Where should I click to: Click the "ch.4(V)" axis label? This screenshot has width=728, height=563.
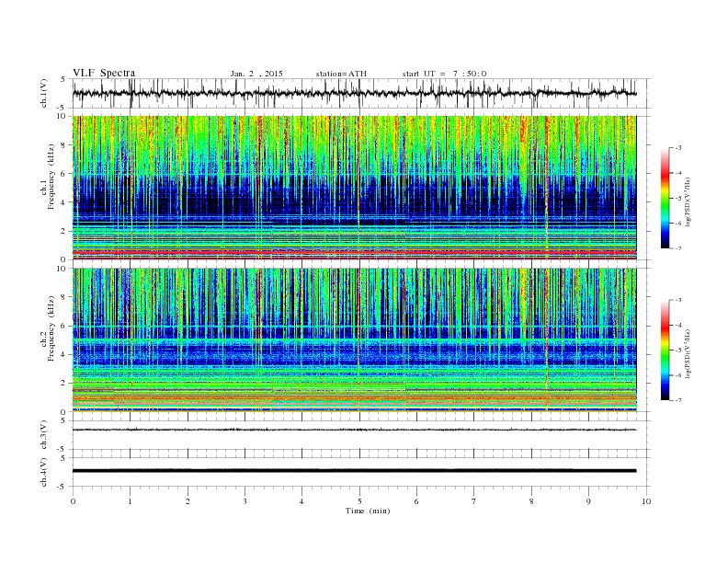click(x=44, y=473)
